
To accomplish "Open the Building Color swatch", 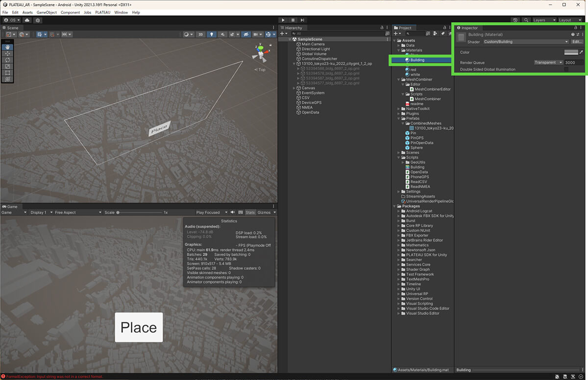I will 571,52.
